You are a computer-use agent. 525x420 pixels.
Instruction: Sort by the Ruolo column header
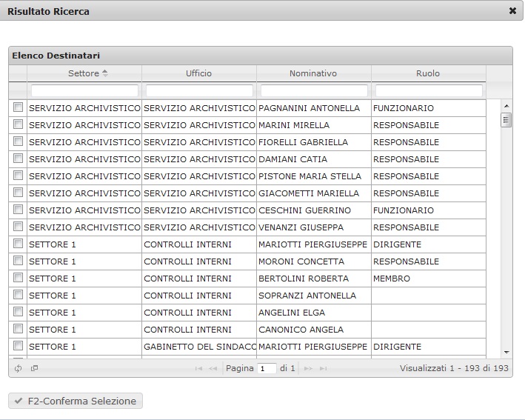[428, 73]
